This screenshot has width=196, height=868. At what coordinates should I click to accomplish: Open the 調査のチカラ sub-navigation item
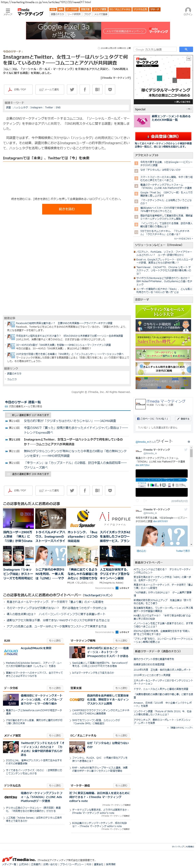[57, 14]
